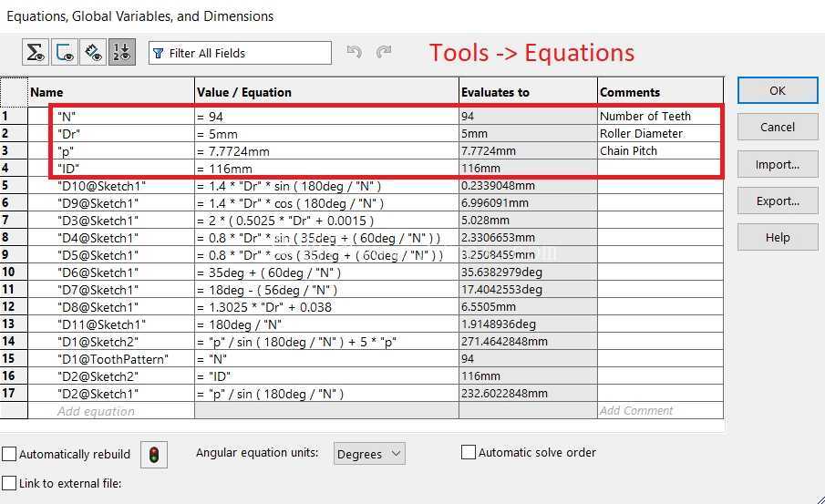The height and width of the screenshot is (504, 825).
Task: Switch to Sketch Equation View icon
Action: pyautogui.click(x=65, y=52)
